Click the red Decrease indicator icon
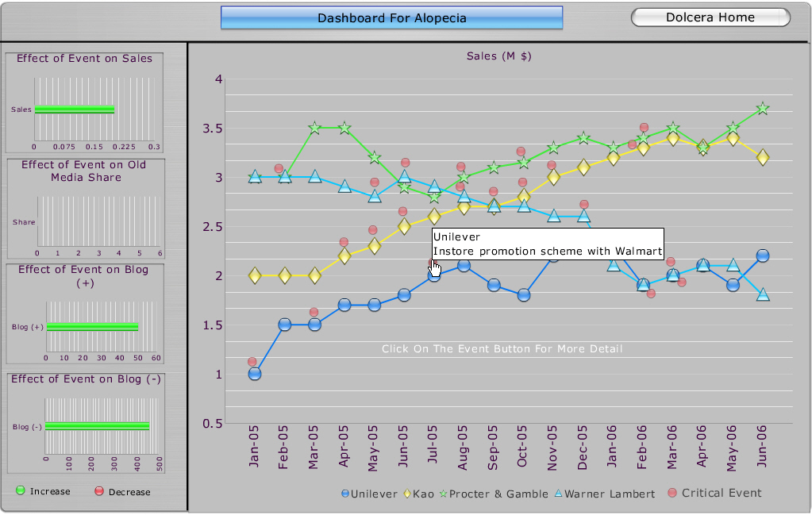The width and height of the screenshot is (812, 515). coord(99,491)
